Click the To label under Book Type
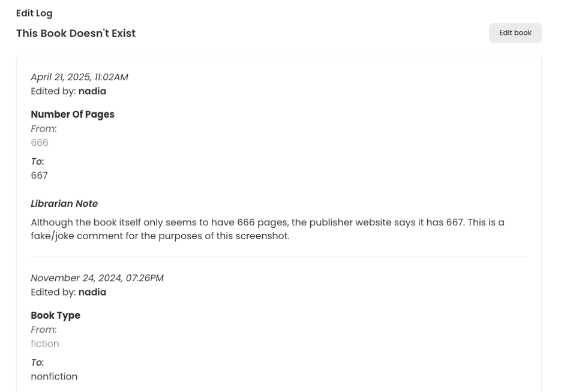Image resolution: width=576 pixels, height=392 pixels. click(37, 362)
